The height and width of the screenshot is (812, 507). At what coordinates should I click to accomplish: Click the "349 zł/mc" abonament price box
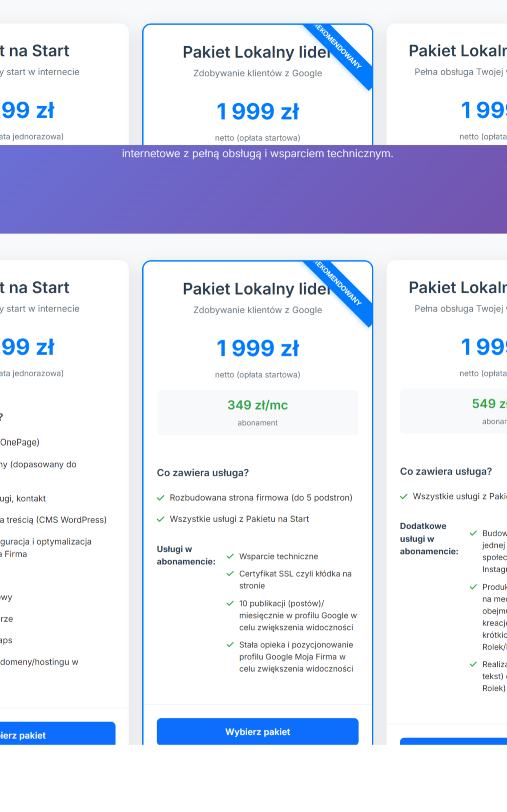click(x=258, y=412)
